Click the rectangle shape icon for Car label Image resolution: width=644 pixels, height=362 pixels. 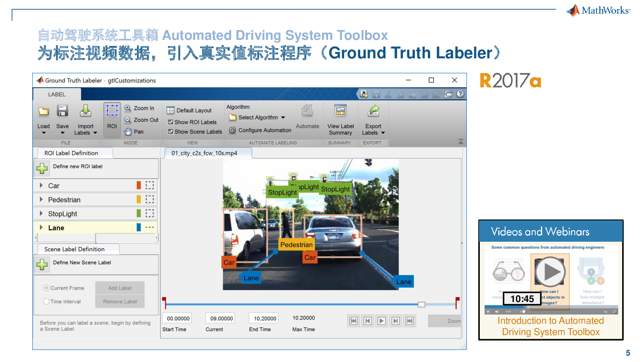[x=150, y=185]
